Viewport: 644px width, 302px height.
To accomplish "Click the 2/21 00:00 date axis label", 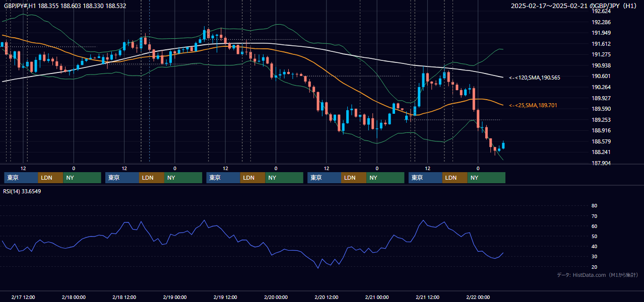I will (377, 297).
